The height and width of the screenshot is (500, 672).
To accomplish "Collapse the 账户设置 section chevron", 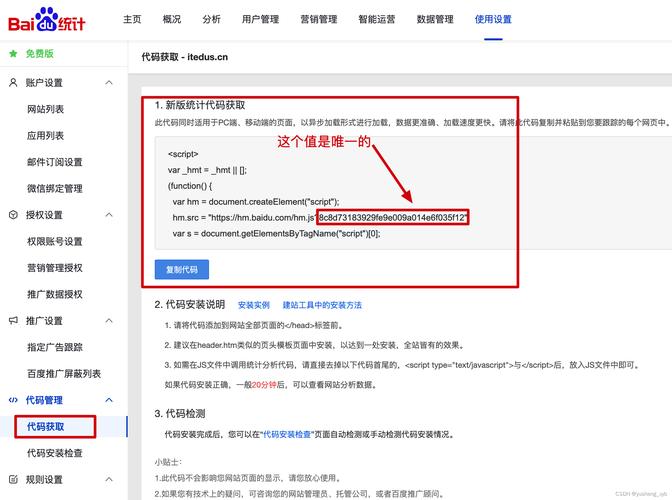I will pyautogui.click(x=109, y=82).
